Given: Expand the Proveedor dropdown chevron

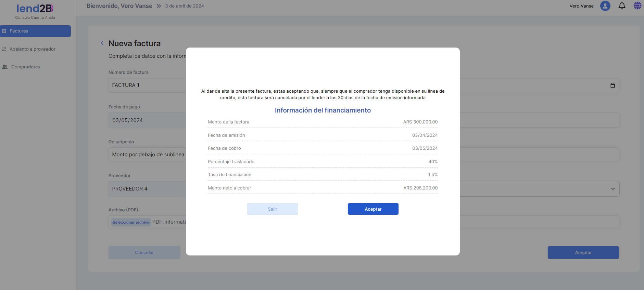Looking at the screenshot, I should click(x=613, y=189).
